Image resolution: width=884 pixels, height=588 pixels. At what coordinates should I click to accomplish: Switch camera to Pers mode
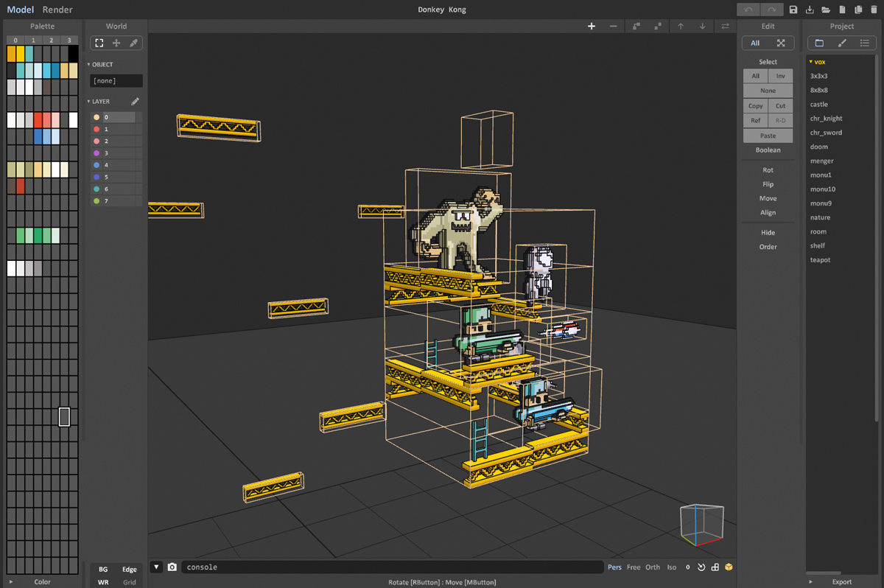pyautogui.click(x=614, y=567)
